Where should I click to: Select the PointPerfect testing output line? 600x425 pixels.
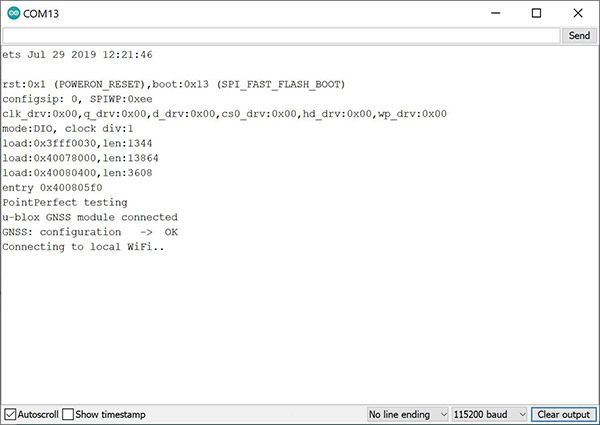click(x=65, y=202)
